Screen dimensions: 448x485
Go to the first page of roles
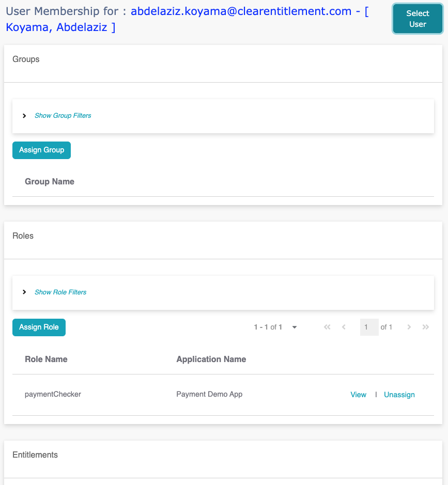click(x=327, y=327)
